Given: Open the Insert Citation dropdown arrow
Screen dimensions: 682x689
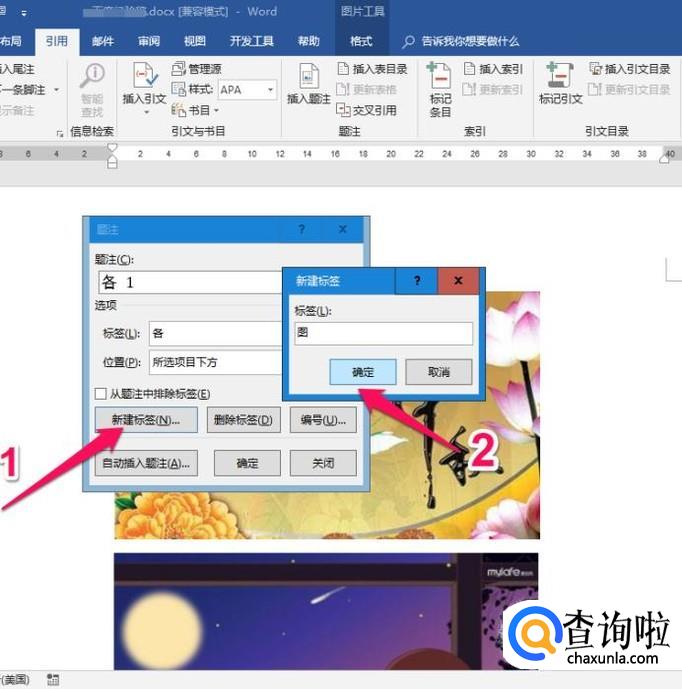Looking at the screenshot, I should pyautogui.click(x=146, y=112).
